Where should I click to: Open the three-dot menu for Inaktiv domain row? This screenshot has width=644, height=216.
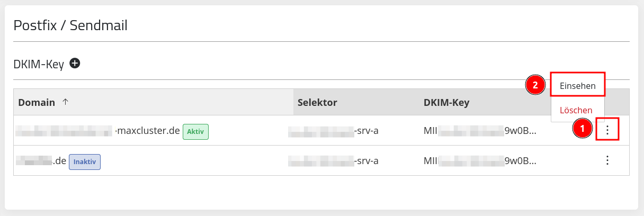tap(607, 160)
